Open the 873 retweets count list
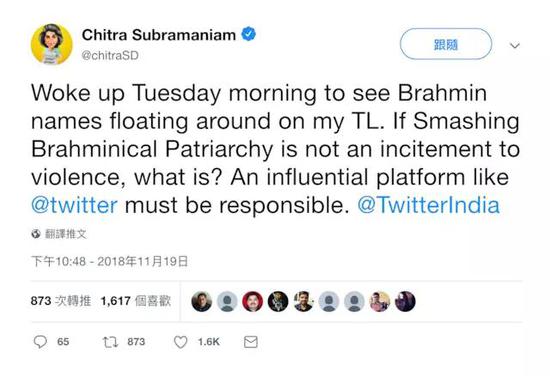Image resolution: width=550 pixels, height=376 pixels. (x=61, y=301)
